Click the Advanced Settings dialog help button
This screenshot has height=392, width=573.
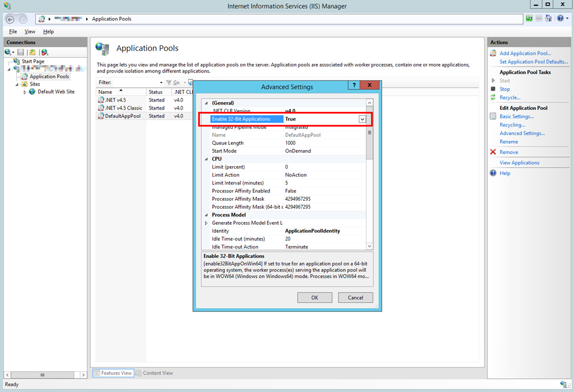point(354,85)
